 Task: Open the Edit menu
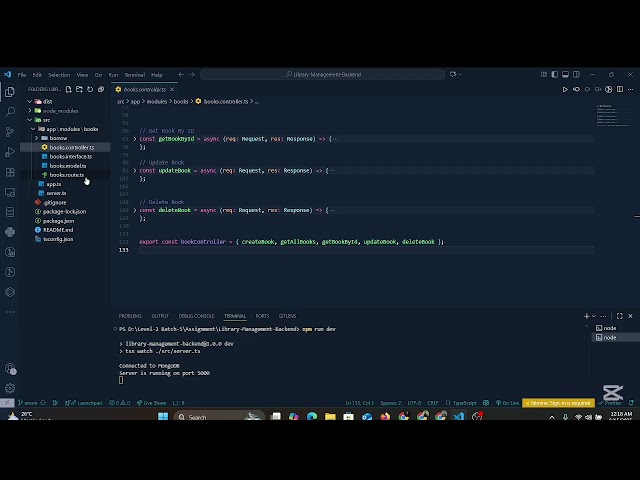tap(37, 75)
